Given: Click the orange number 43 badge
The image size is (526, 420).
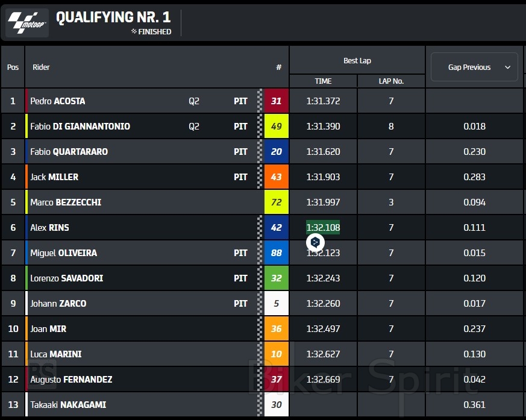Looking at the screenshot, I should tap(277, 177).
